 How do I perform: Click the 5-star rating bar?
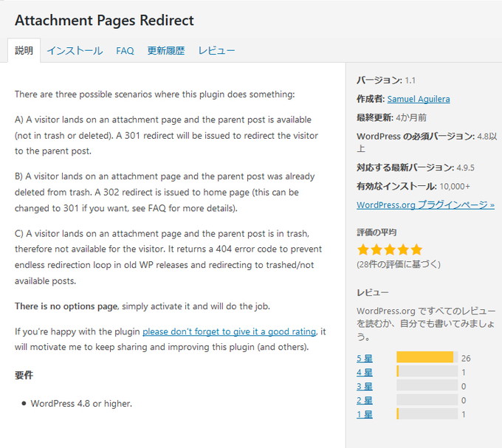click(427, 357)
